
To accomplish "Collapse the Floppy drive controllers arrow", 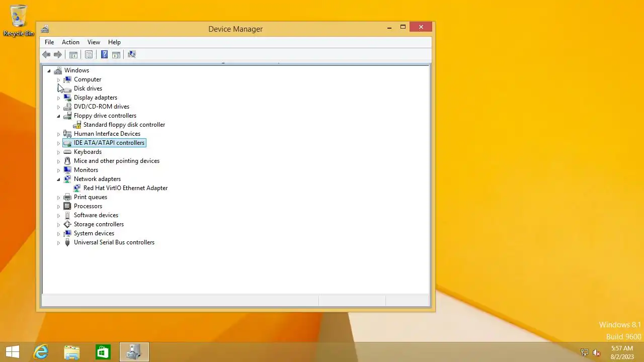I will tap(58, 116).
